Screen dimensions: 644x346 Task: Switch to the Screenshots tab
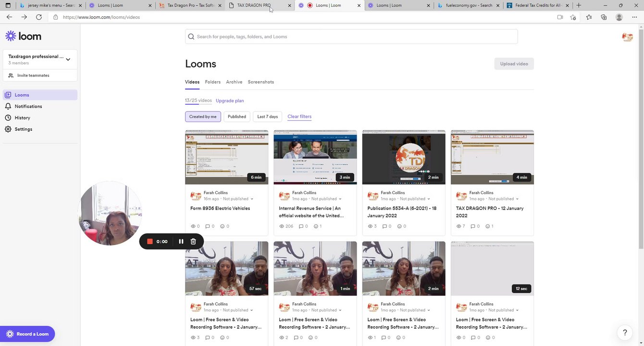(261, 82)
